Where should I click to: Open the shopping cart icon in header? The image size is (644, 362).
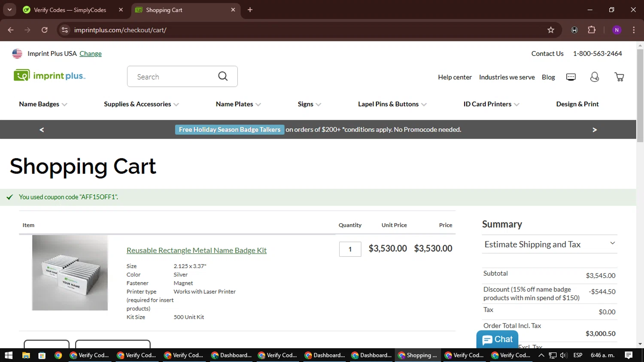pos(619,77)
